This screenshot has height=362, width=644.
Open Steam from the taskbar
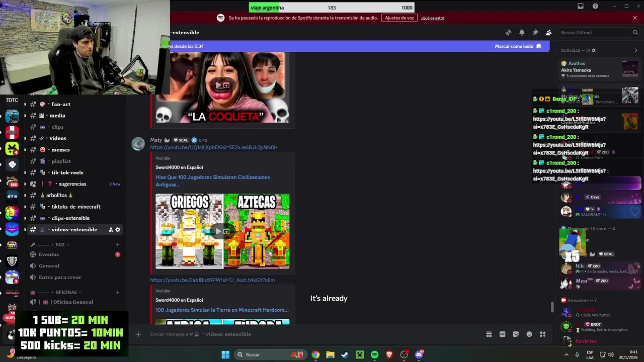[345, 354]
